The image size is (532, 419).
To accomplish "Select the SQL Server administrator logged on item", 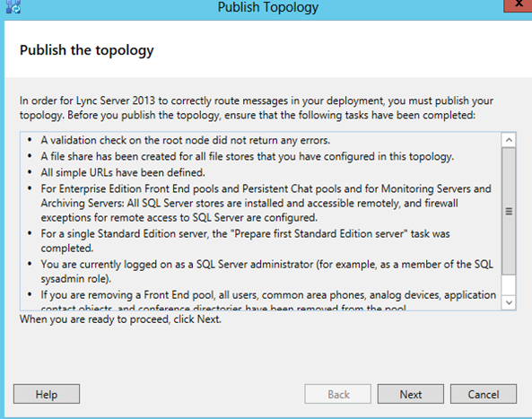I will click(266, 271).
